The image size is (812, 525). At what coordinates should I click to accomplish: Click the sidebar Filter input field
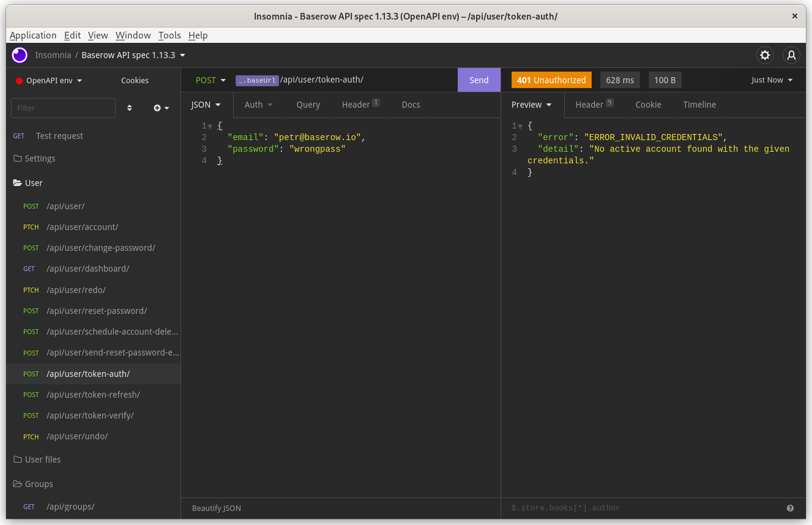[x=63, y=108]
